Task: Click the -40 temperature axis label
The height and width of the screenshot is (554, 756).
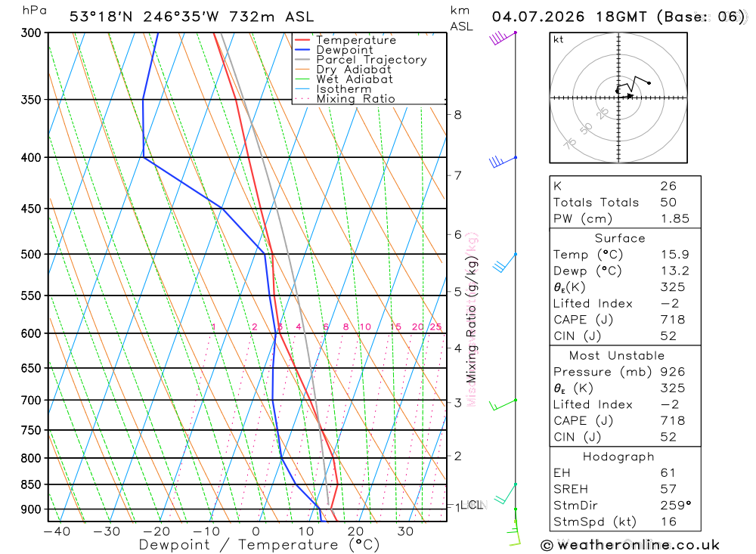Action: (57, 531)
